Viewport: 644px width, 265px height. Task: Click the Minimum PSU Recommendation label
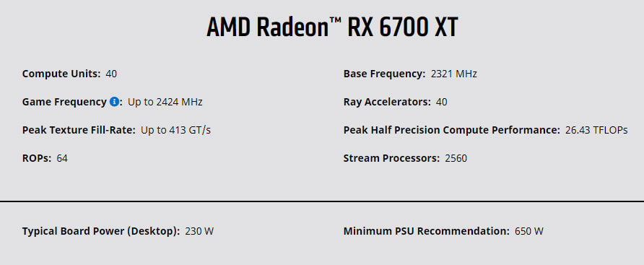[x=426, y=231]
